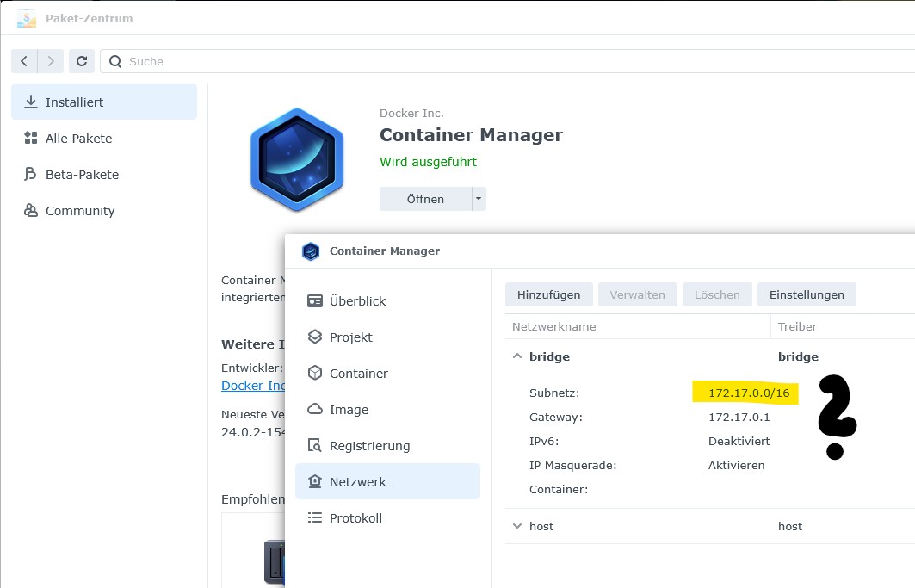Open the Überblick section
Image resolution: width=915 pixels, height=588 pixels.
[x=357, y=301]
